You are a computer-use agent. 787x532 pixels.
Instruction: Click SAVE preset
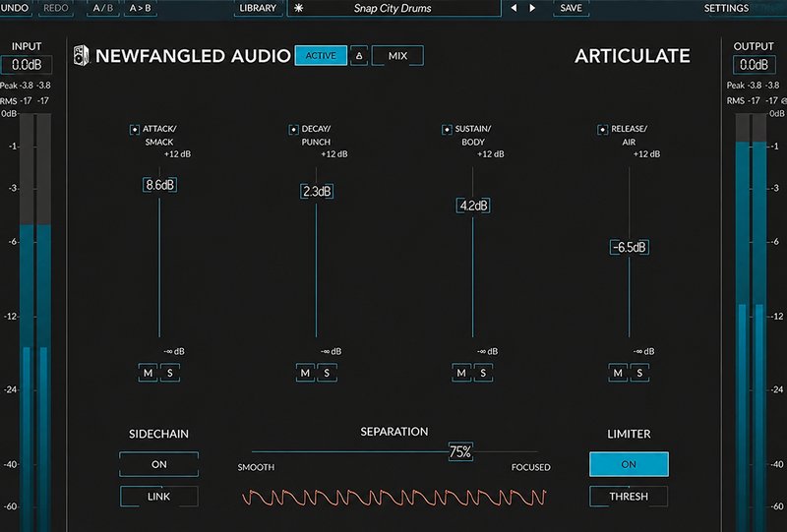pyautogui.click(x=572, y=8)
